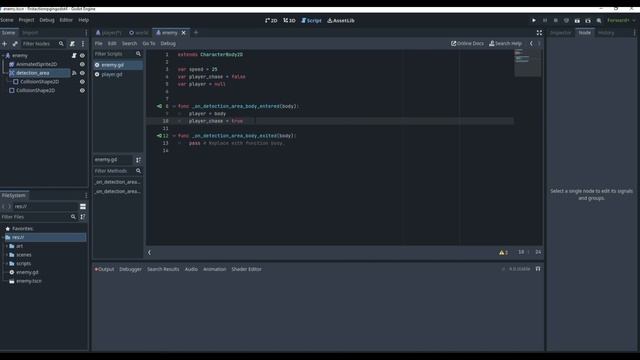640x360 pixels.
Task: Click the Filter Methods search icon
Action: pyautogui.click(x=138, y=171)
